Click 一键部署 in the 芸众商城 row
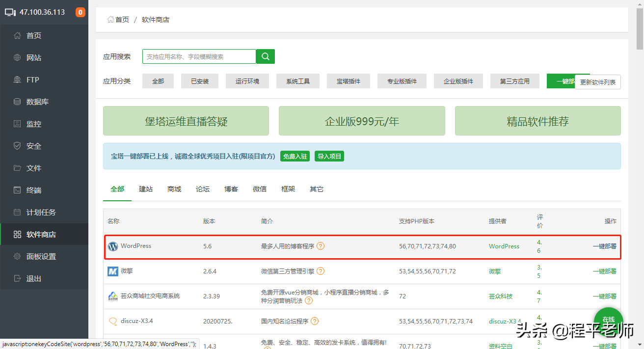Viewport: 644px width, 349px height. (604, 296)
